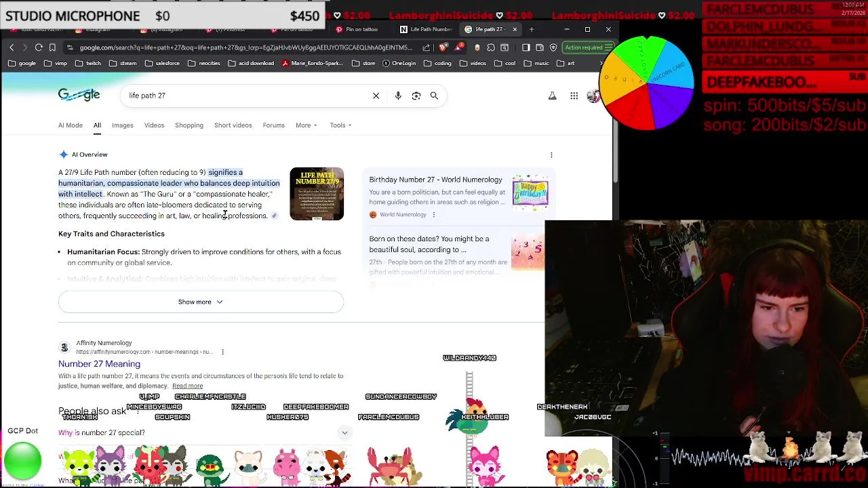Click the Happy Birthday thumbnail image
This screenshot has width=868, height=488.
click(530, 192)
